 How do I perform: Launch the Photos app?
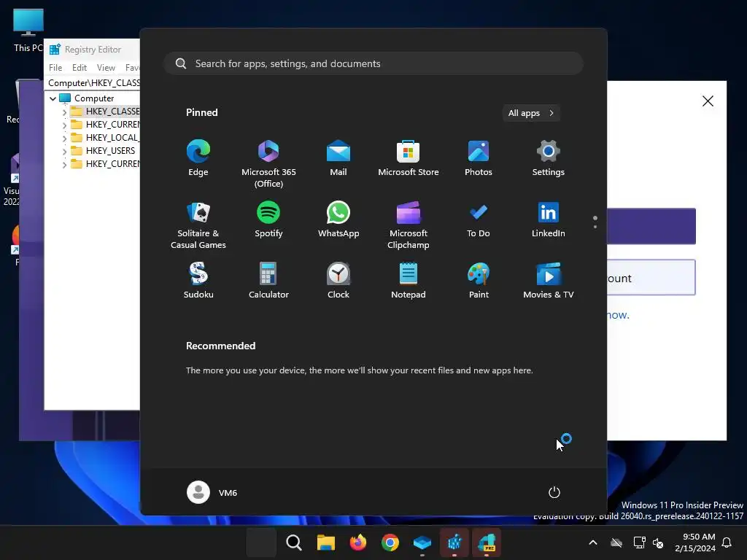coord(479,158)
